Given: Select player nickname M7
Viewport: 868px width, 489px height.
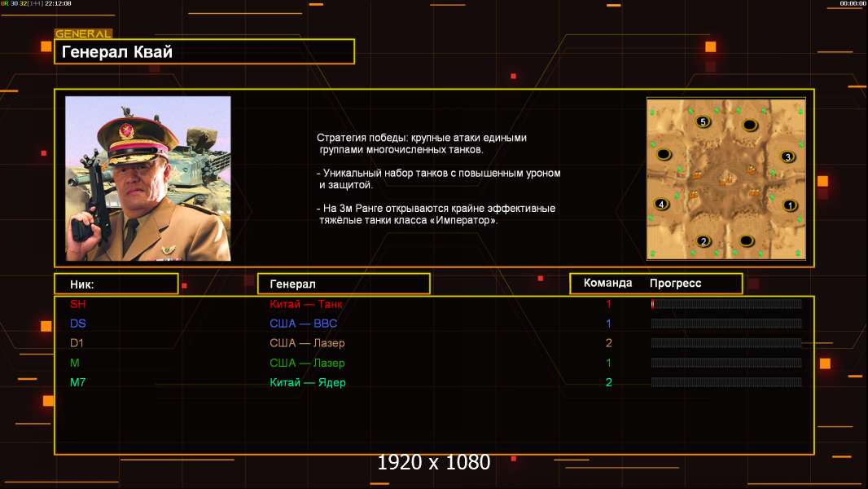Looking at the screenshot, I should (77, 382).
